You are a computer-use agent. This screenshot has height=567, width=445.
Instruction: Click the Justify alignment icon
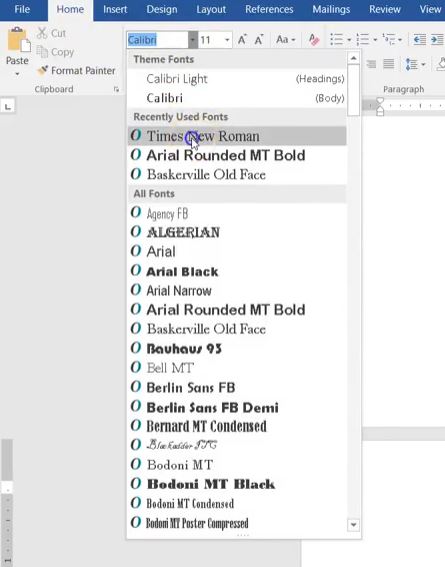tap(389, 64)
